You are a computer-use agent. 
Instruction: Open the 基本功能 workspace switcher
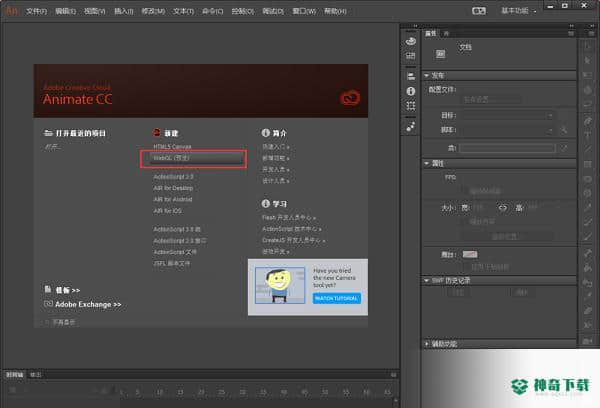coord(519,11)
